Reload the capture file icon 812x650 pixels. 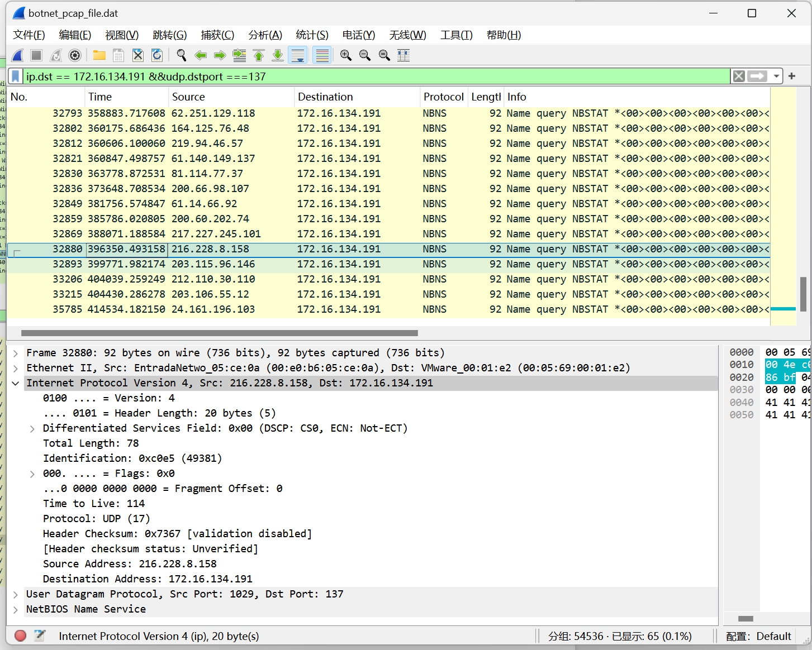coord(157,55)
